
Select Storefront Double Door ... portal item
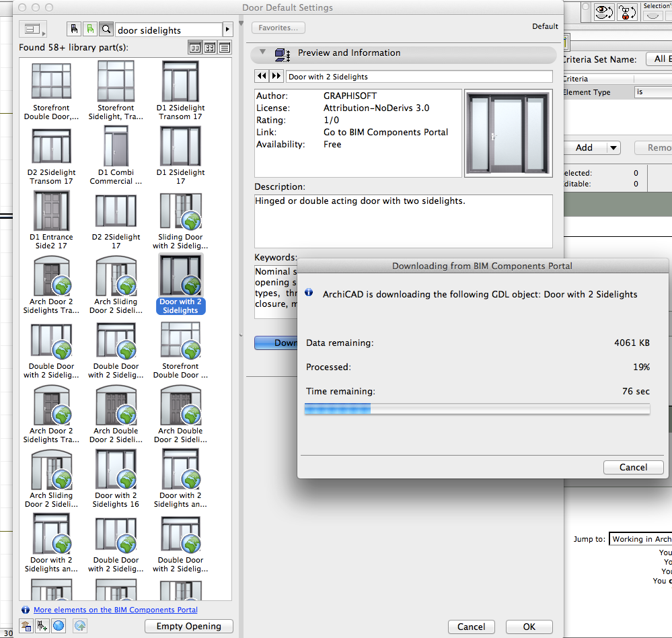click(x=180, y=351)
